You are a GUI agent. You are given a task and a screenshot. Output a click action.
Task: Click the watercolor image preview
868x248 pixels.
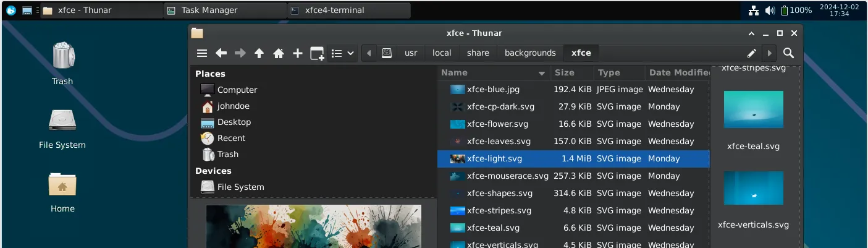(313, 226)
